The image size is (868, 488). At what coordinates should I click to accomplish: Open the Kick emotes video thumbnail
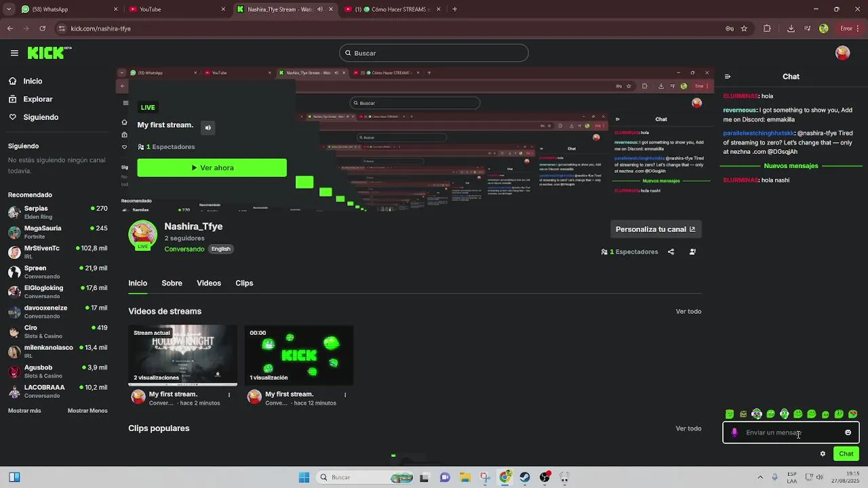click(299, 355)
